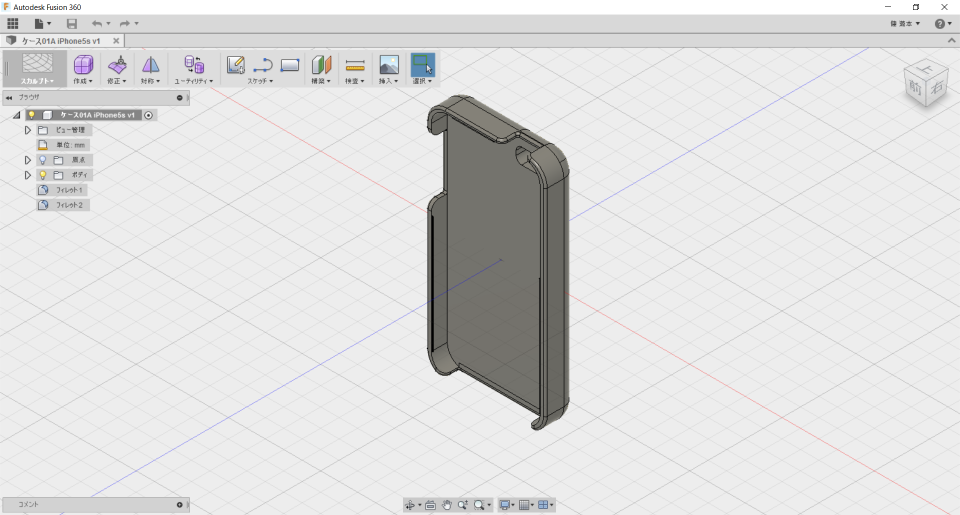Open the ユーティリティ dropdown menu
The height and width of the screenshot is (515, 960).
194,81
